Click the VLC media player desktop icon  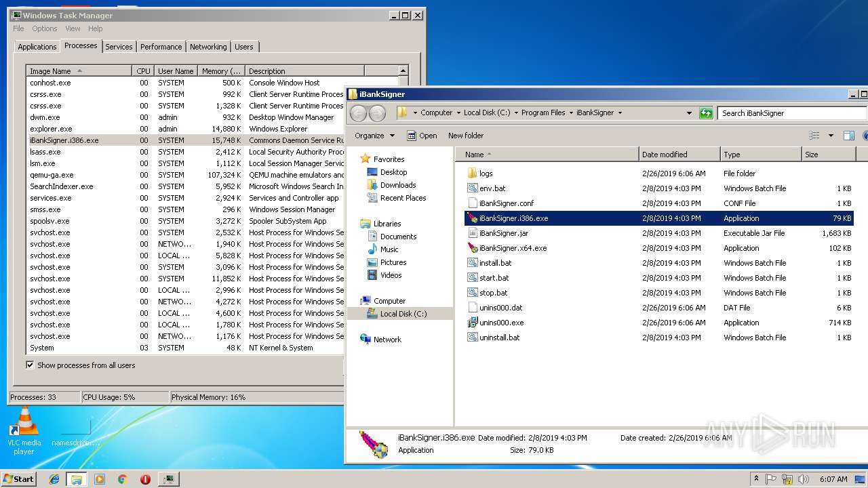[x=24, y=431]
